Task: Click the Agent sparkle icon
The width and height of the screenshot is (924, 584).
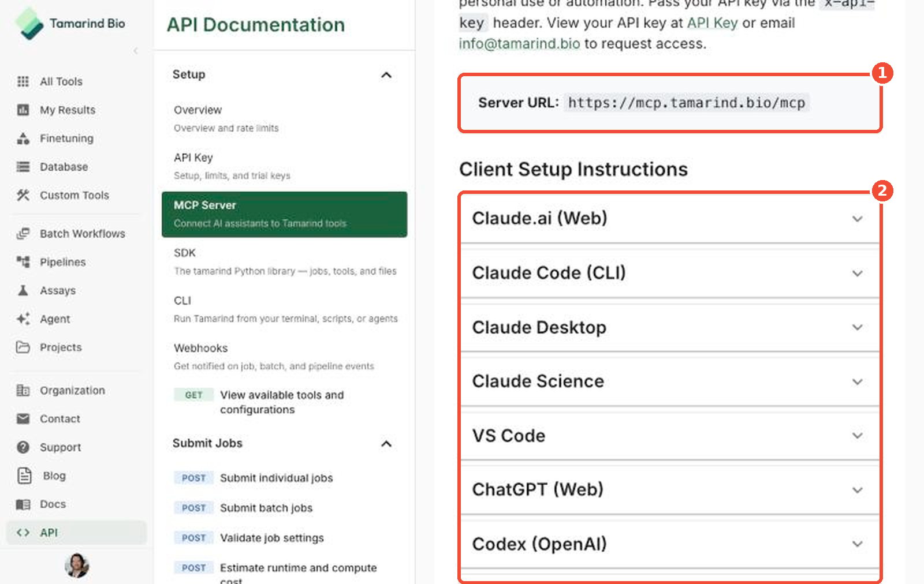Action: point(23,319)
